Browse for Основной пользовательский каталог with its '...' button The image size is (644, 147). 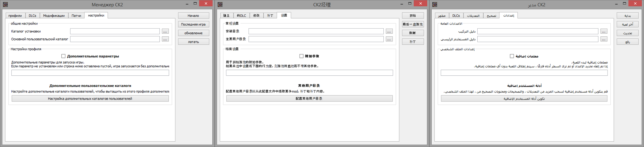[165, 39]
